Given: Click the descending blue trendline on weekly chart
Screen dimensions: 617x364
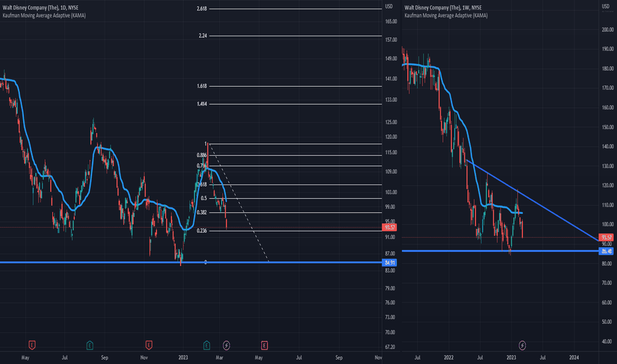Looking at the screenshot, I should [531, 199].
